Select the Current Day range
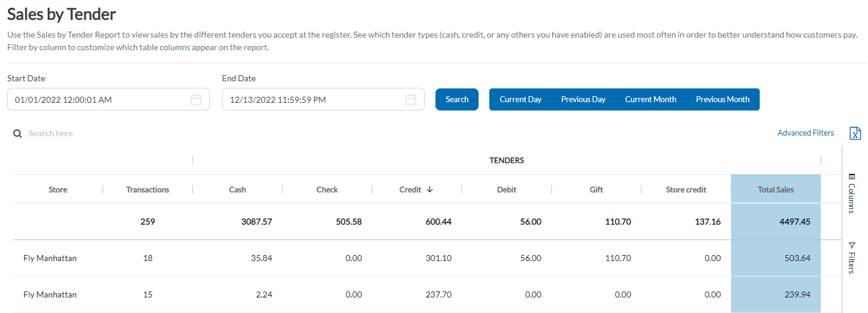 (520, 100)
